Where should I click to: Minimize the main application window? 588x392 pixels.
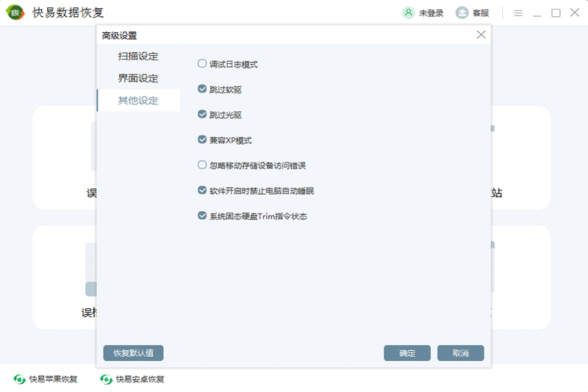point(537,13)
